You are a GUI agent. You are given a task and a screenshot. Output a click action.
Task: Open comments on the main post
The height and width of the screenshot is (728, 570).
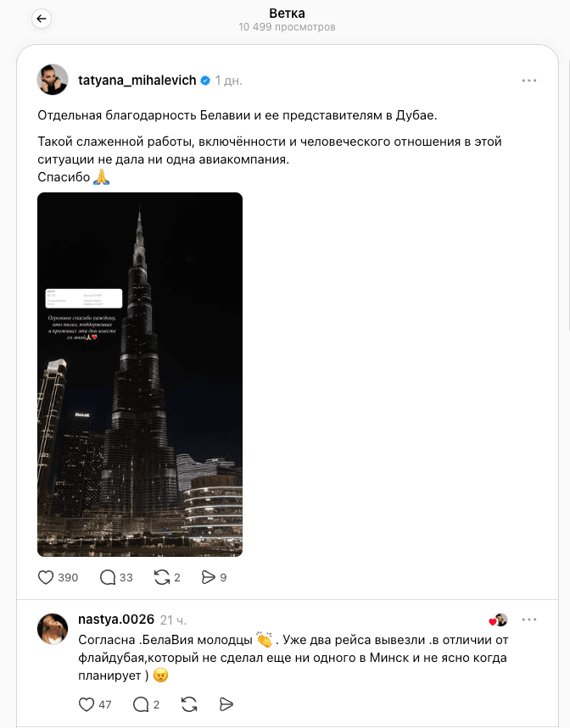[108, 578]
